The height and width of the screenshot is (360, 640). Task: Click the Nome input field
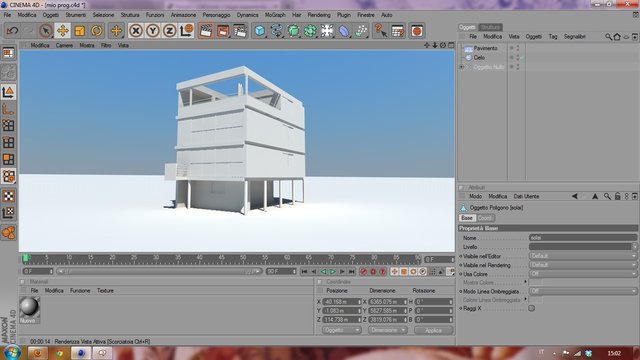click(583, 238)
